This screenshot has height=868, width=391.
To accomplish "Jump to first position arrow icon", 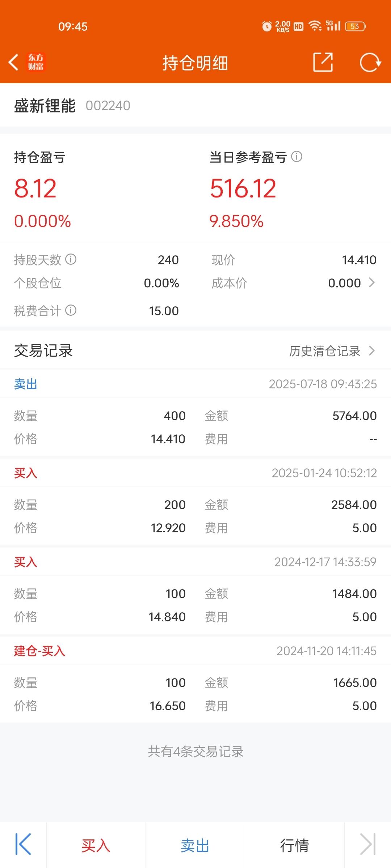I will click(23, 844).
